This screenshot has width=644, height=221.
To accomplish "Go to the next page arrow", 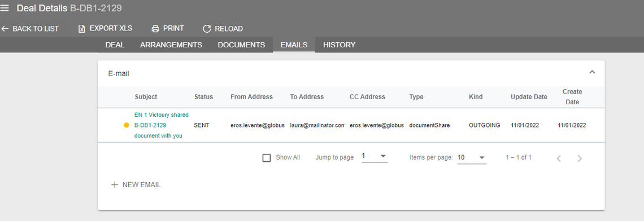I will pos(580,158).
